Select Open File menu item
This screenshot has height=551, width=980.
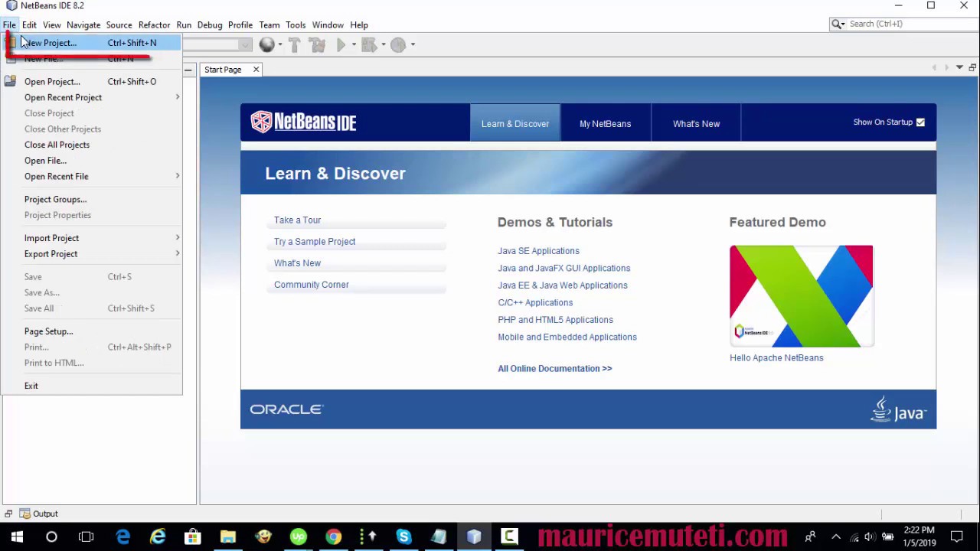pos(92,161)
